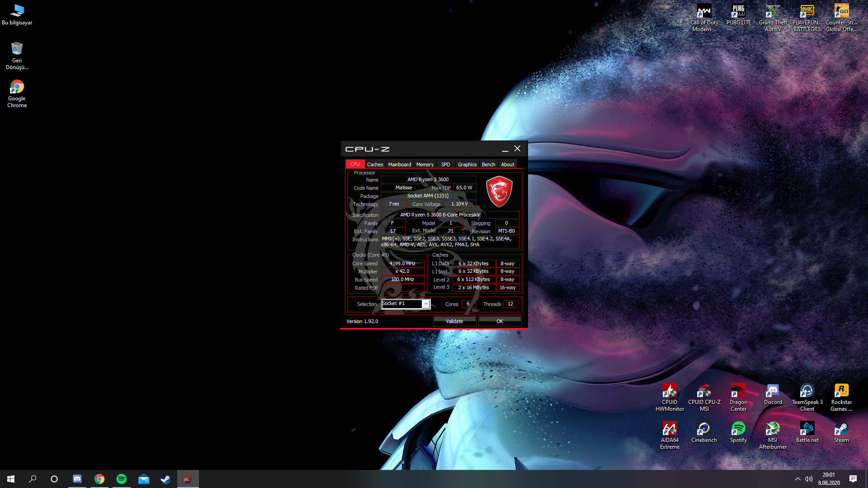Click the Core Voltage value 1.104 V
The width and height of the screenshot is (868, 488).
[460, 204]
